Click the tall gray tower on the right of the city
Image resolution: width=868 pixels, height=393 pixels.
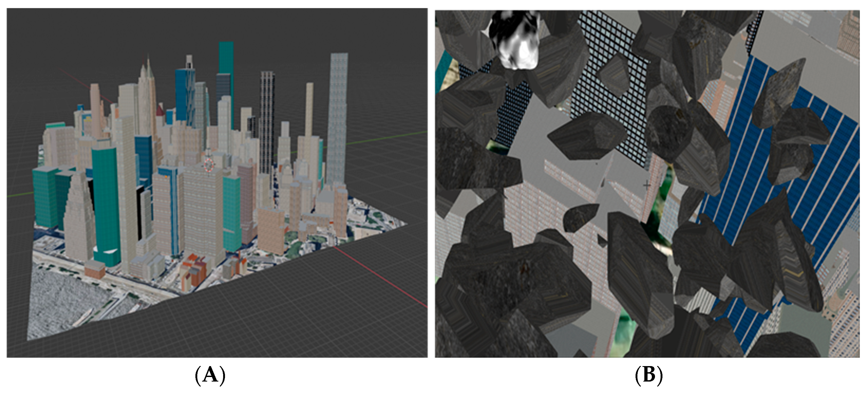click(338, 115)
